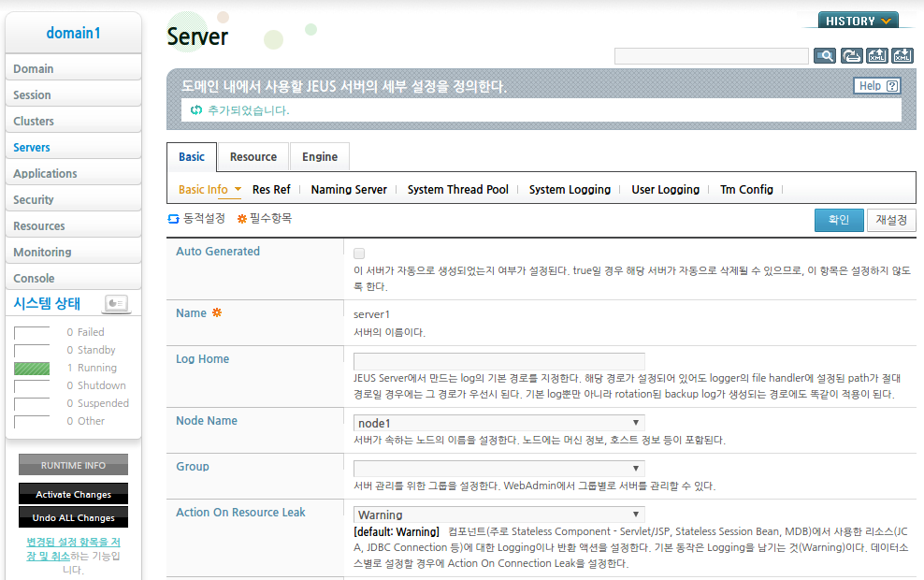This screenshot has width=924, height=580.
Task: Expand the HISTORY dropdown
Action: tap(858, 21)
